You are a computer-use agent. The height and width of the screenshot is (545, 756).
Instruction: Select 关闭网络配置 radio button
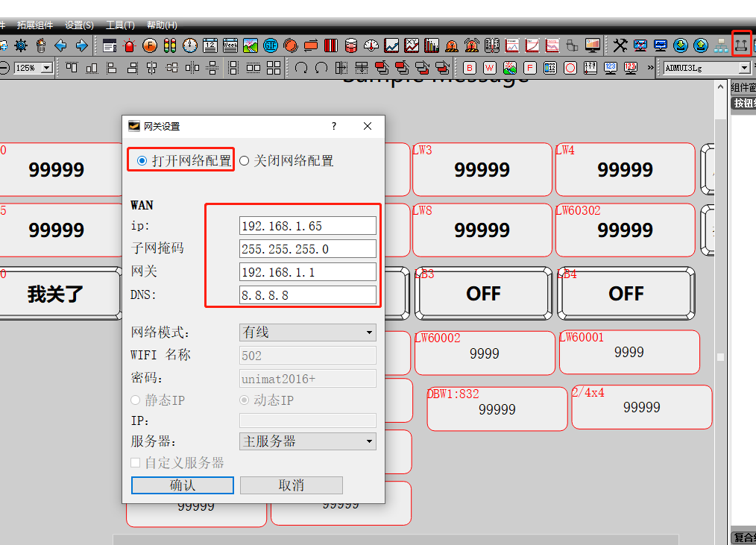pyautogui.click(x=244, y=160)
